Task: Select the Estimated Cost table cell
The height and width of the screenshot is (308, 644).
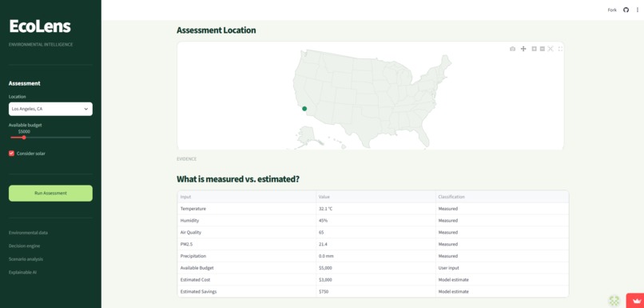Action: coord(247,280)
